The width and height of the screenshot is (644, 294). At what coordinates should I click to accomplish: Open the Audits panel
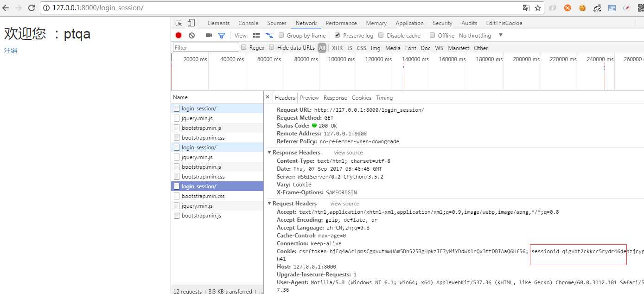(469, 23)
